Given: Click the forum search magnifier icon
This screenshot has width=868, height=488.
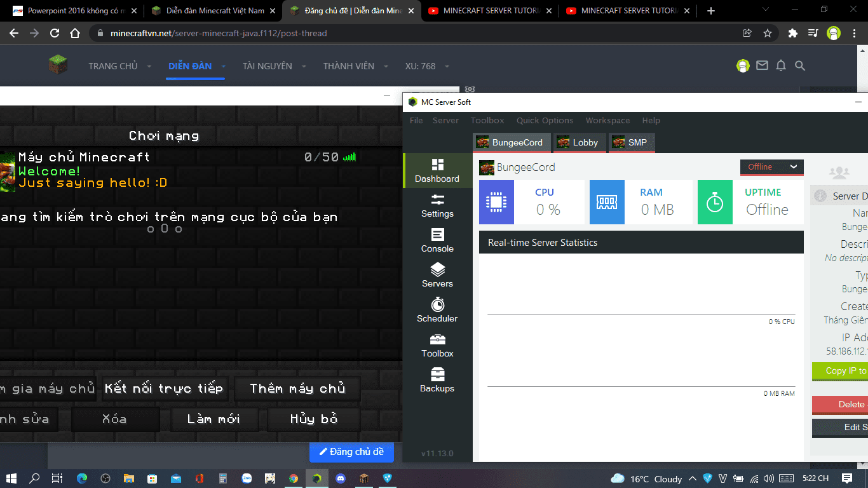Looking at the screenshot, I should point(800,65).
